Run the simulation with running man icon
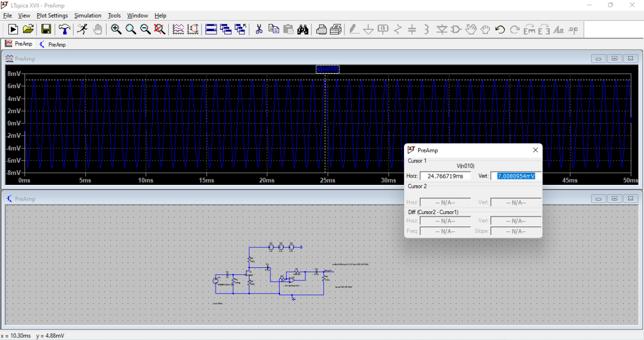 tap(82, 29)
